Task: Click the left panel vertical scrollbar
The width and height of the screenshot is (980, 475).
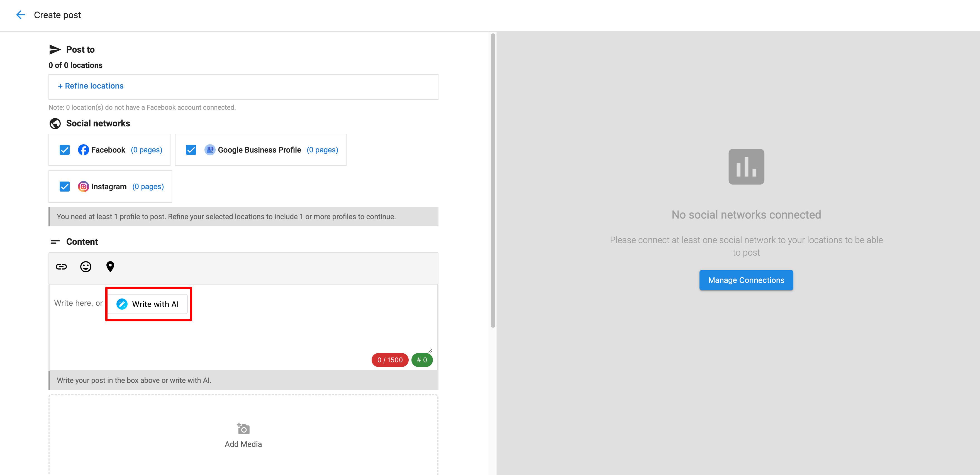Action: [493, 181]
